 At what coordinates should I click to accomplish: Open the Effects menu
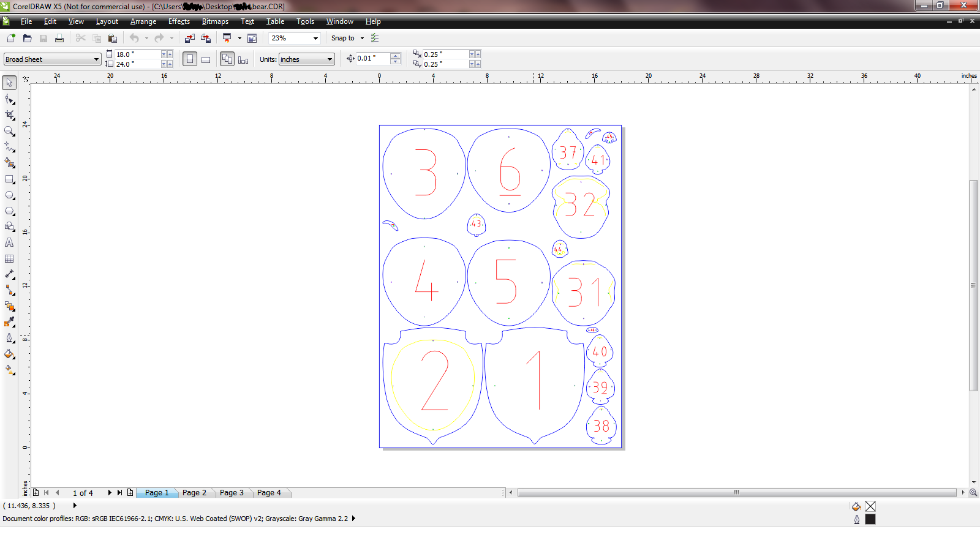179,21
